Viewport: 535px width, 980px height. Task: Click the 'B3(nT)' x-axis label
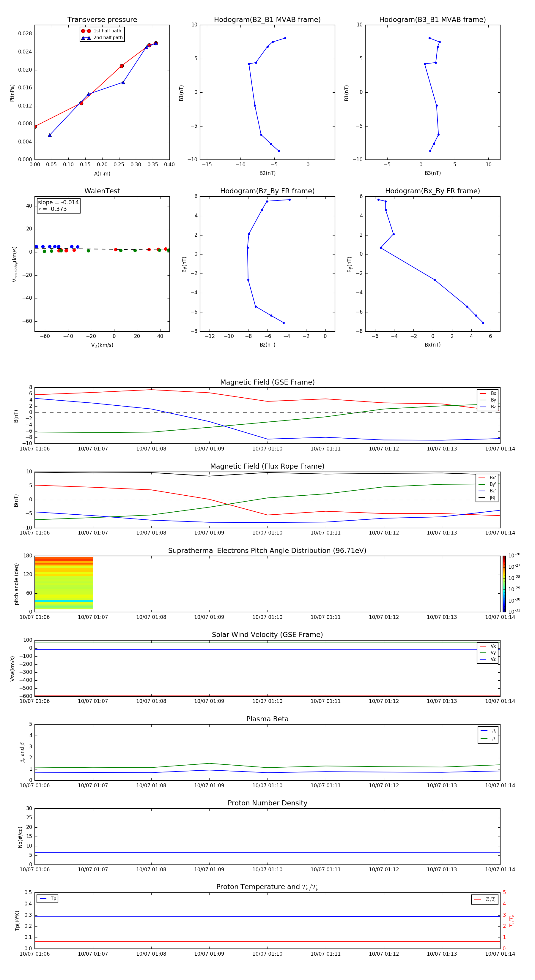432,173
